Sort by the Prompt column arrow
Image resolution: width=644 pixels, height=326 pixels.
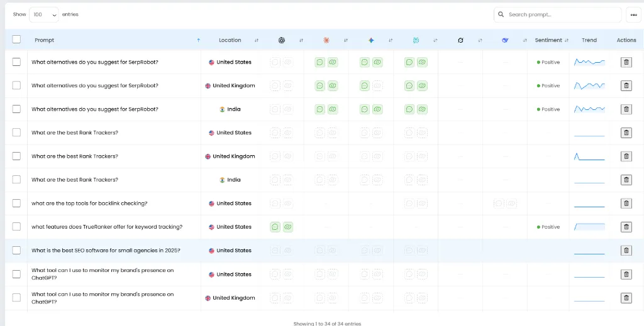[x=198, y=40]
